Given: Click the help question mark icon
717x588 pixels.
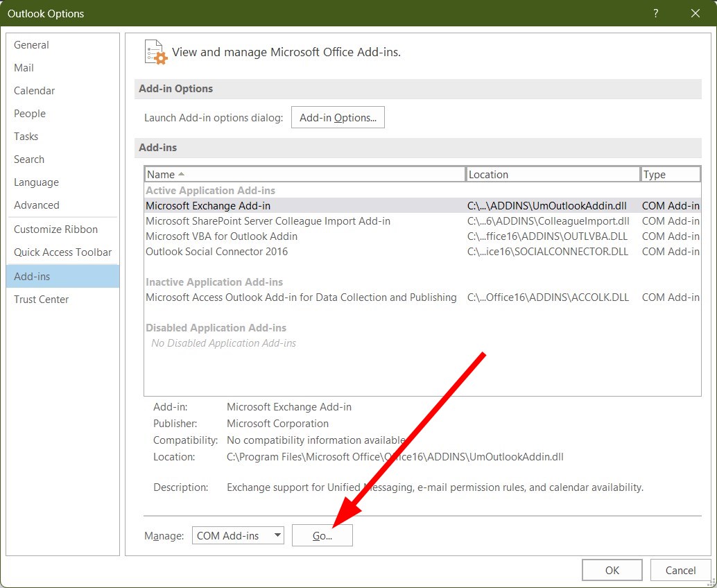Looking at the screenshot, I should click(x=656, y=13).
